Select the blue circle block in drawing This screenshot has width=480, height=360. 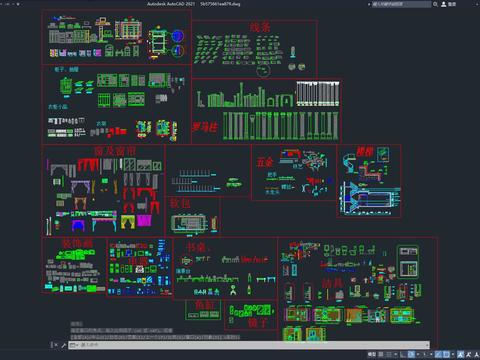tap(178, 36)
